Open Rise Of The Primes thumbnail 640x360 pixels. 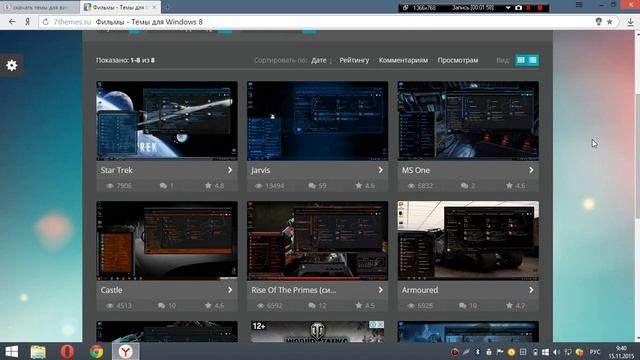pyautogui.click(x=318, y=240)
